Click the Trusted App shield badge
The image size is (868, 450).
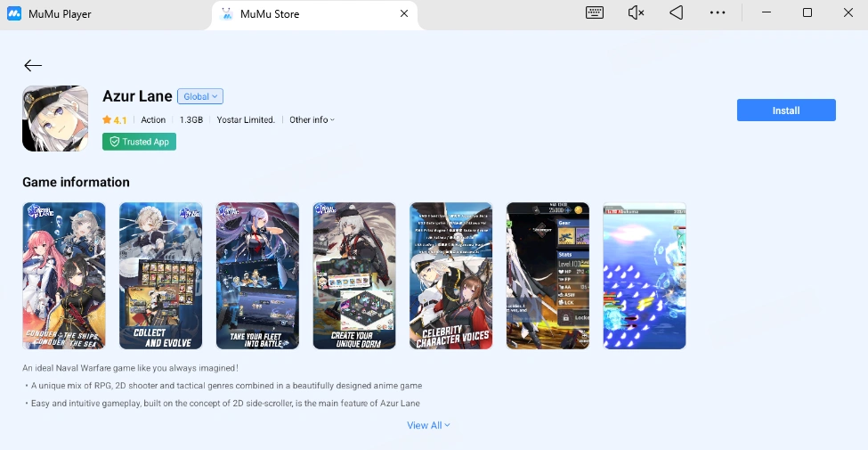point(140,142)
